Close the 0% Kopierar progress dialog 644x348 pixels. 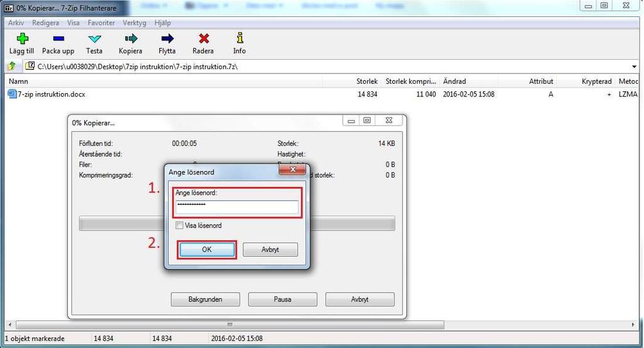point(389,120)
